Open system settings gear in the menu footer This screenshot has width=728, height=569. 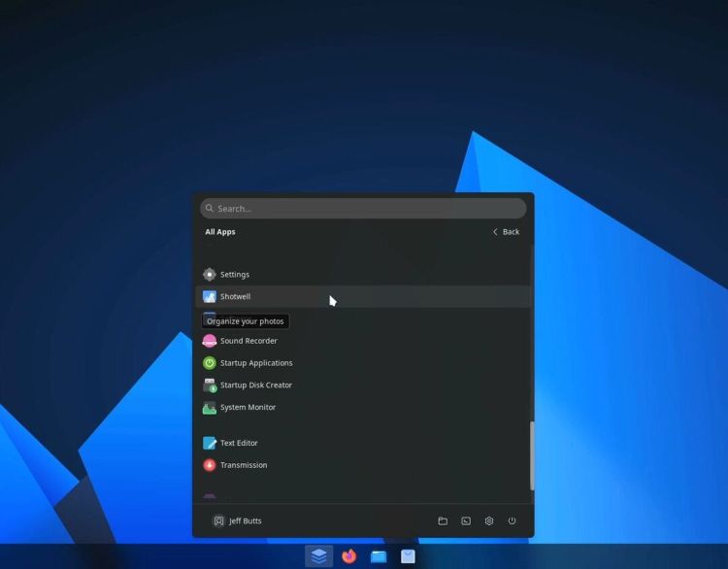click(x=489, y=521)
